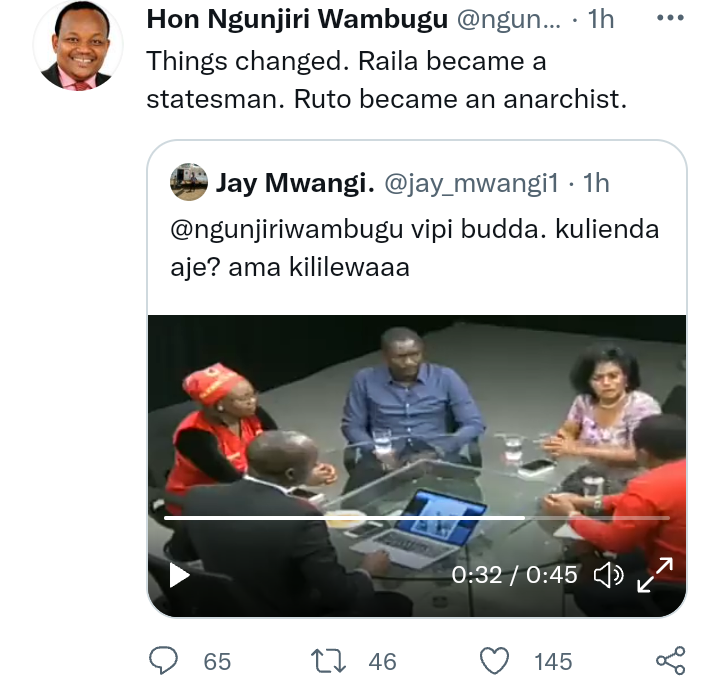720x693 pixels.
Task: Click the Hon Ngunjiri Wambugu display name
Action: tap(297, 19)
